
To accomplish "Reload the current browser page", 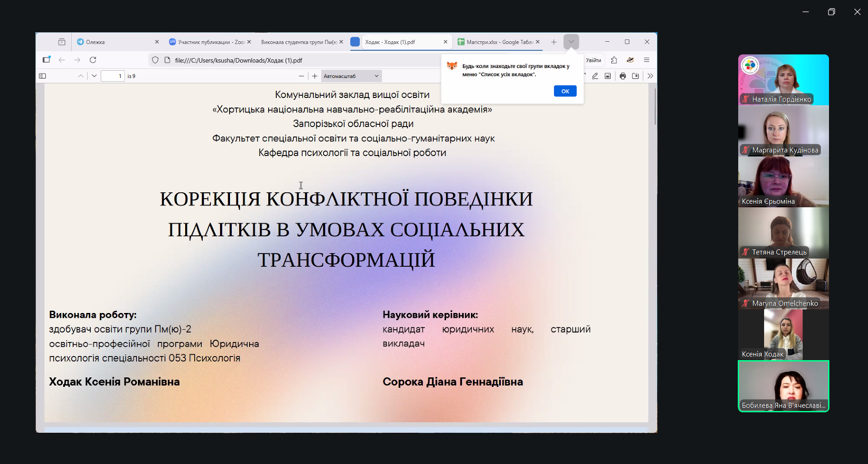I will coord(93,60).
